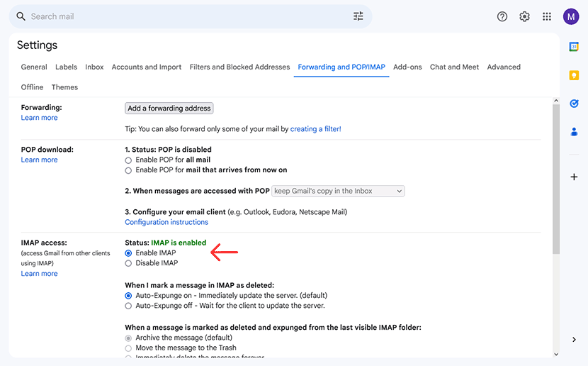Select Auto-Expunge off option

point(128,306)
